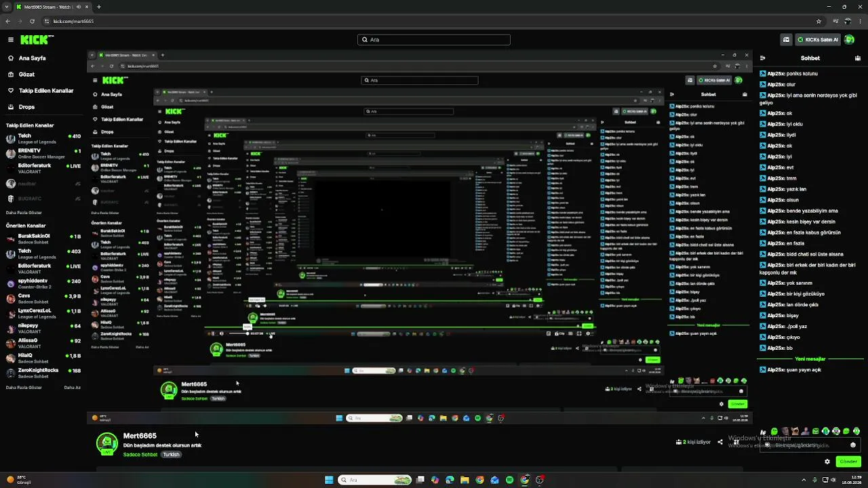Launch Copilot from the taskbar
868x488 pixels.
(435, 480)
